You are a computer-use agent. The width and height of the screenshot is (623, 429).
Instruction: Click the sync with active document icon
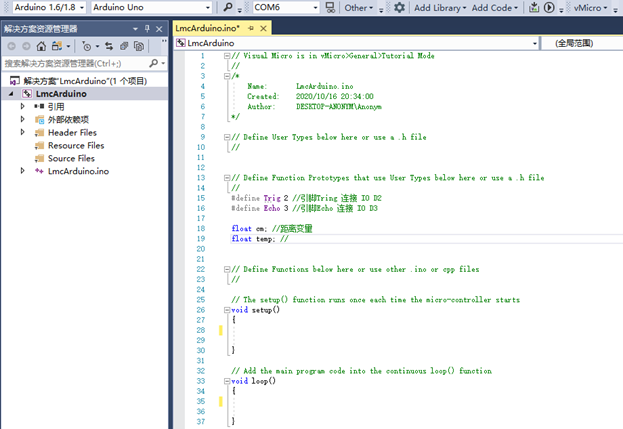click(x=109, y=46)
